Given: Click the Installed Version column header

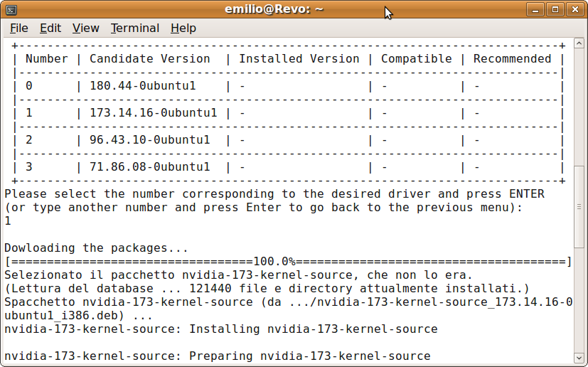Looking at the screenshot, I should pyautogui.click(x=299, y=59).
